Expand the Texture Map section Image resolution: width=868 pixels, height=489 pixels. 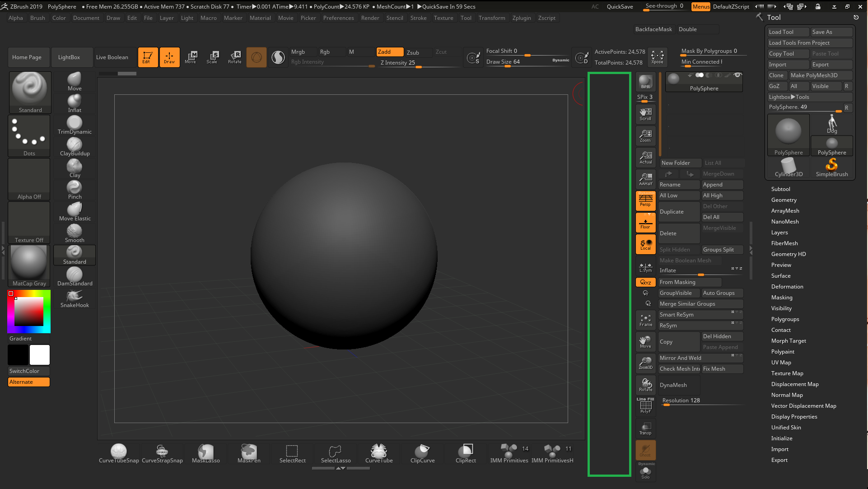pos(787,373)
